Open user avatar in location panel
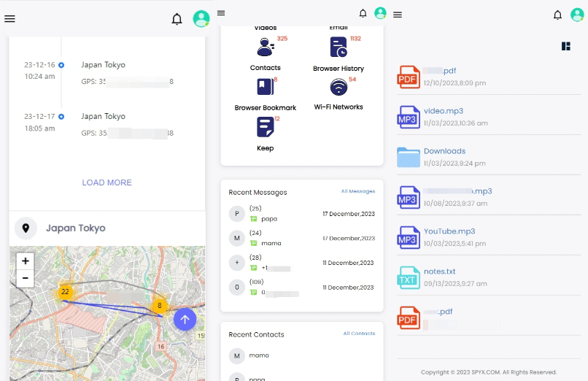Image resolution: width=588 pixels, height=381 pixels. click(x=201, y=19)
